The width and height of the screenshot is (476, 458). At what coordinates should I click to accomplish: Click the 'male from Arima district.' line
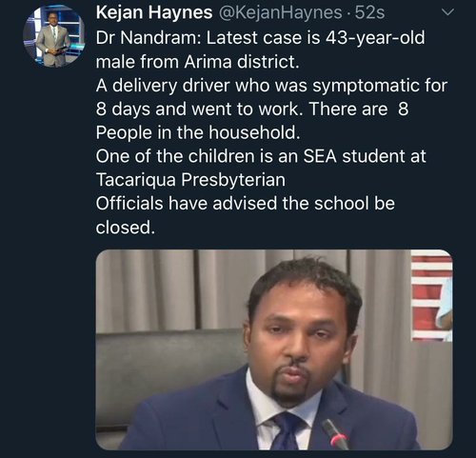[198, 62]
